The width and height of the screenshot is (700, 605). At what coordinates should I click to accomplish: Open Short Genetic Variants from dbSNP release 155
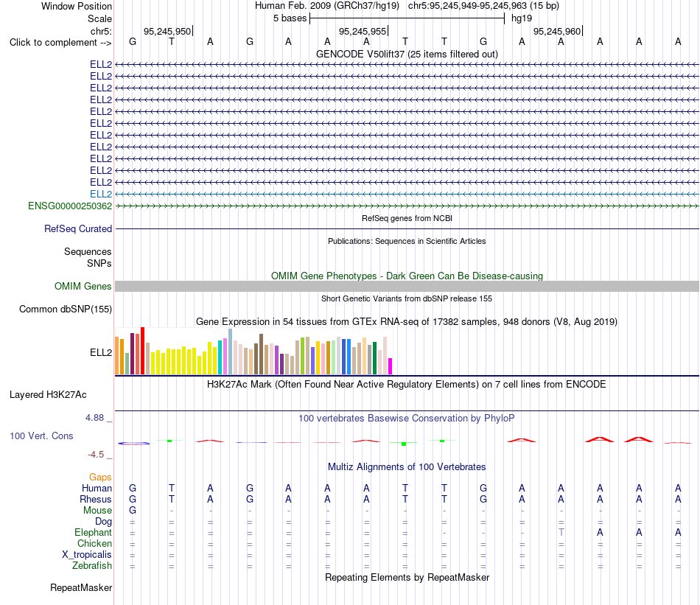[407, 298]
